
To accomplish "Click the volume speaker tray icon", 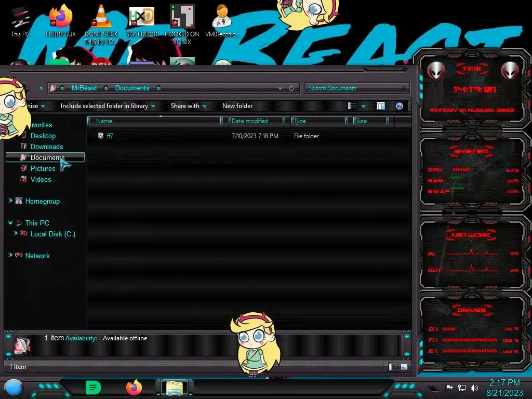I will pyautogui.click(x=474, y=388).
